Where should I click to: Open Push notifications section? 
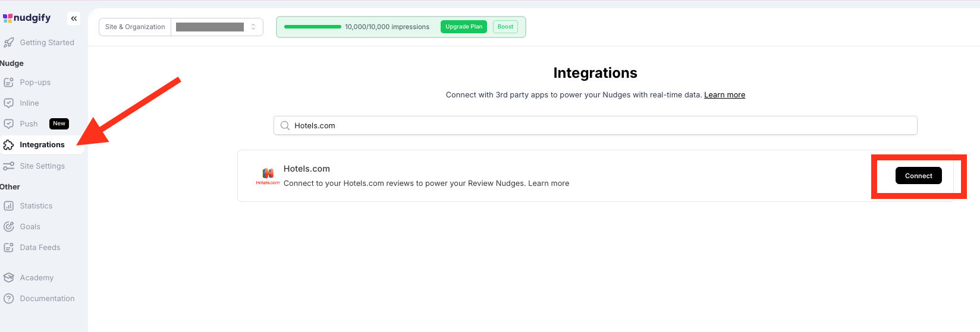pos(29,124)
